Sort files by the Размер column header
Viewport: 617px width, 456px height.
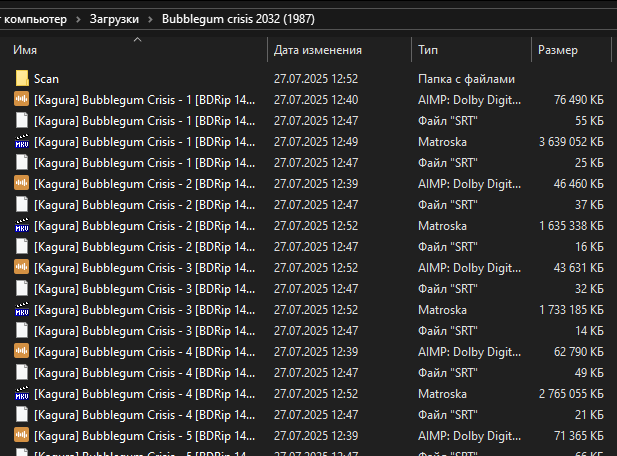(x=558, y=50)
